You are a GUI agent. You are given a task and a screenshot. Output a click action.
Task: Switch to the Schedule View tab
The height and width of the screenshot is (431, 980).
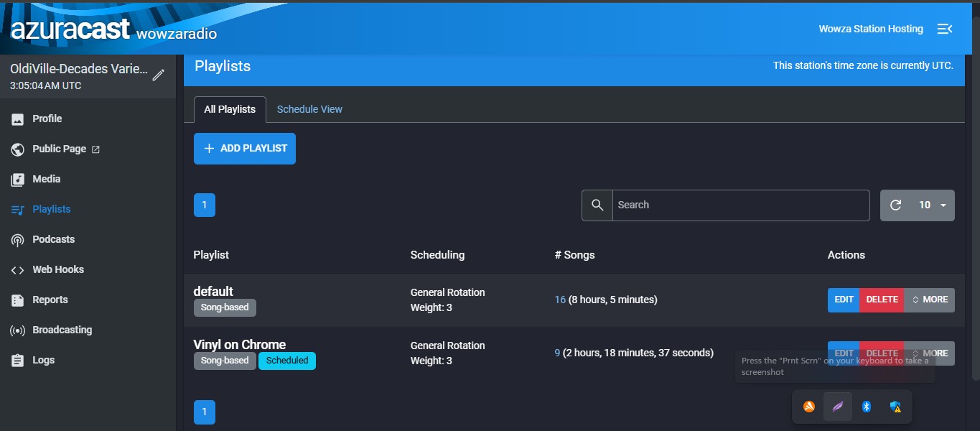click(x=309, y=108)
